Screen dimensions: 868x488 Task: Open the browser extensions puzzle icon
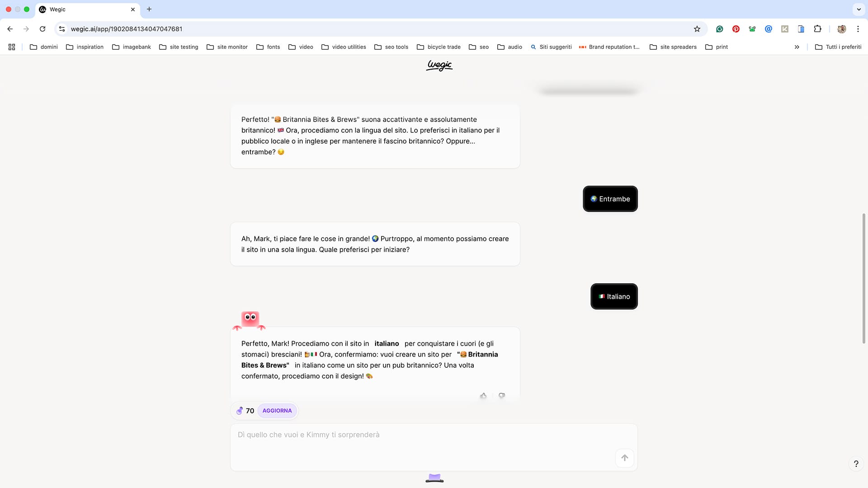click(x=817, y=29)
